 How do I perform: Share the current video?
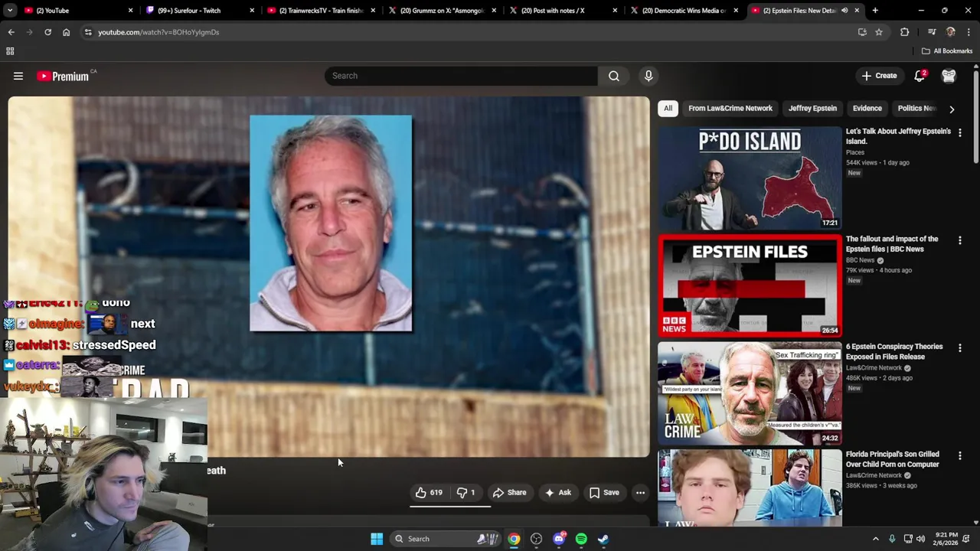[x=510, y=493]
